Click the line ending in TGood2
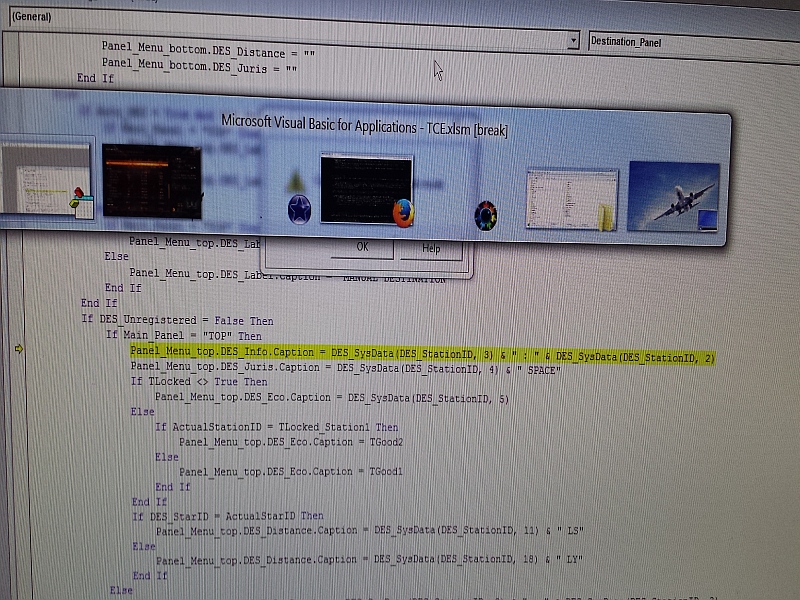This screenshot has width=800, height=600. pos(291,442)
